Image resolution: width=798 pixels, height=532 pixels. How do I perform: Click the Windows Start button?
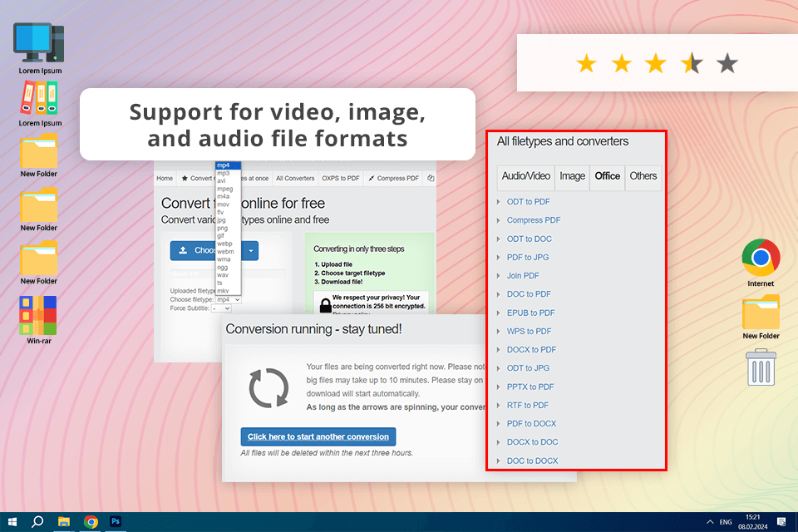pos(12,522)
